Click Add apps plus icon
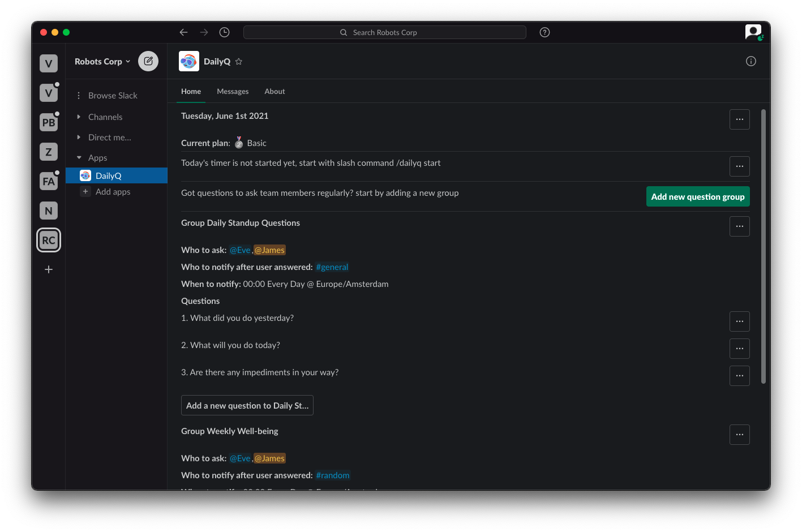 point(85,191)
